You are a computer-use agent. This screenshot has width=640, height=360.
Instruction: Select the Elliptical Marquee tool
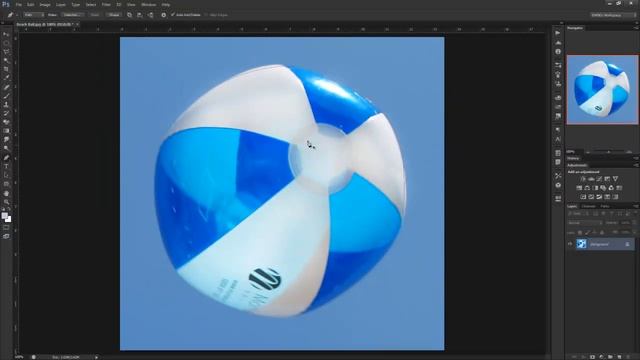[6, 43]
